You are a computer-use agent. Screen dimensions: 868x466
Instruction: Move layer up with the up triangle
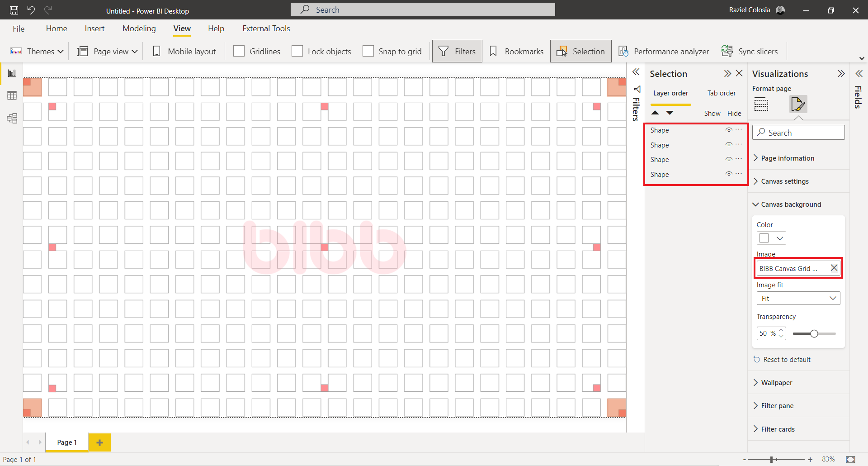pos(655,113)
